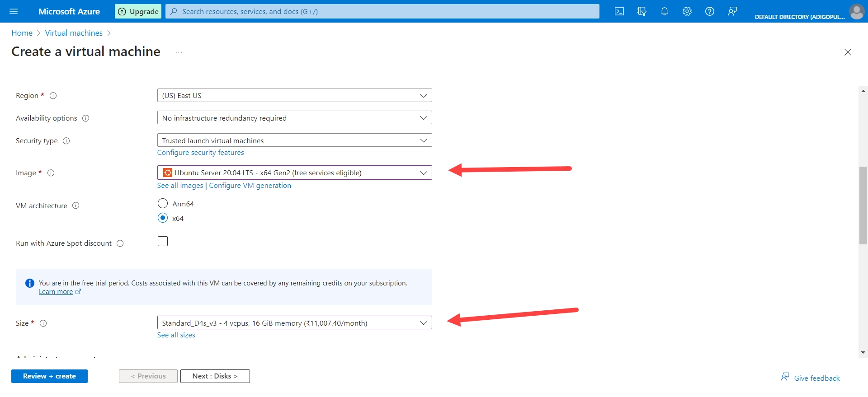Show info tooltip for Security type
This screenshot has height=397, width=868.
coord(66,140)
